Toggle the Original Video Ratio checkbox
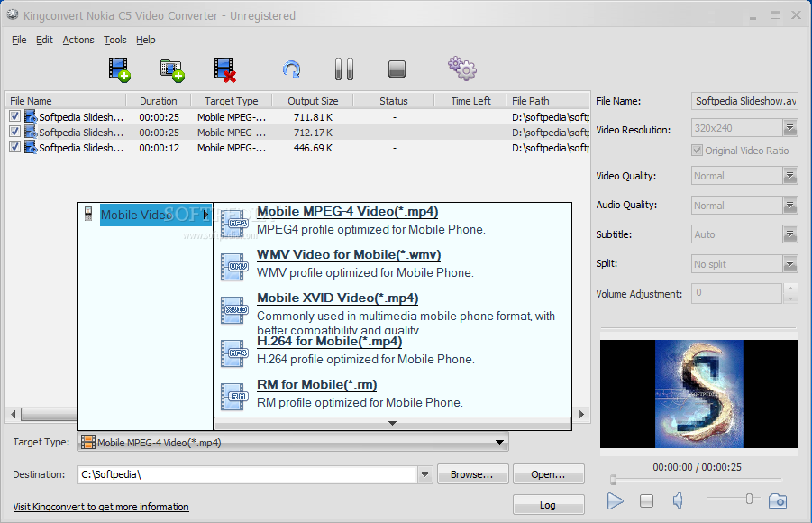The height and width of the screenshot is (523, 812). point(697,151)
